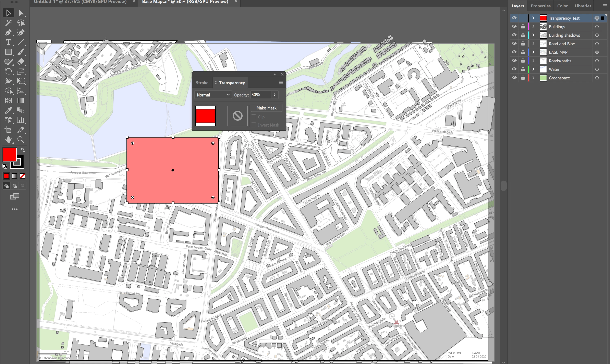Activate the Zoom tool

(x=21, y=140)
